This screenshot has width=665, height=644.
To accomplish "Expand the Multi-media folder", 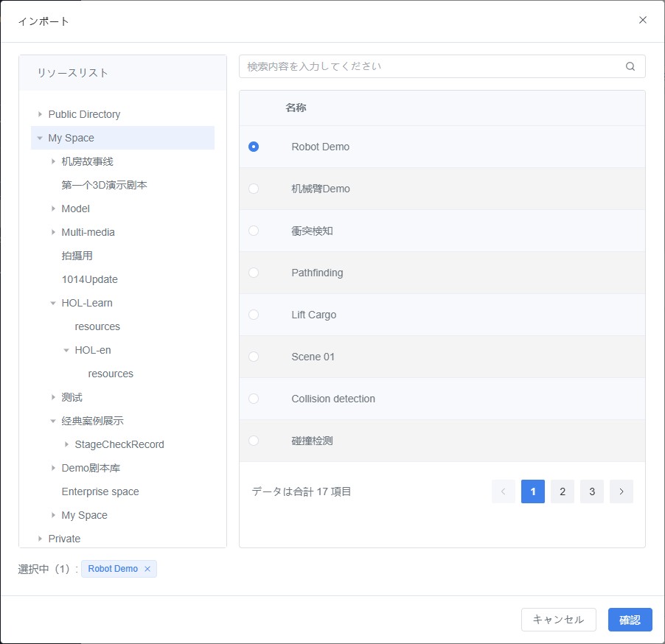I will (x=53, y=232).
